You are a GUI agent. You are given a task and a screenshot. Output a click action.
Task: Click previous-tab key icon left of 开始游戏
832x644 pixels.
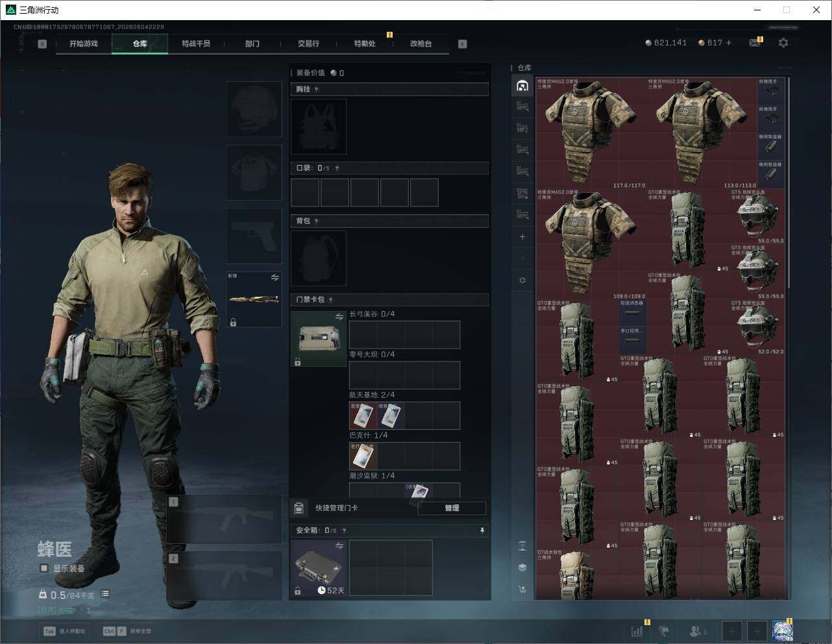pos(42,44)
